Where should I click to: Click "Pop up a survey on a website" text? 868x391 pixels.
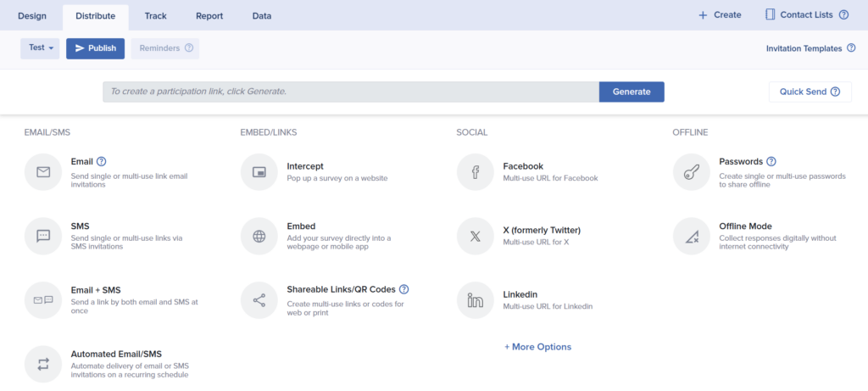click(337, 178)
